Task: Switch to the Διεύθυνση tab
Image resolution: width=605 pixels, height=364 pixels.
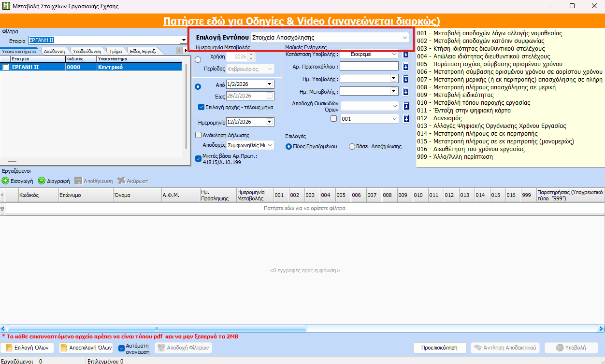Action: 54,51
